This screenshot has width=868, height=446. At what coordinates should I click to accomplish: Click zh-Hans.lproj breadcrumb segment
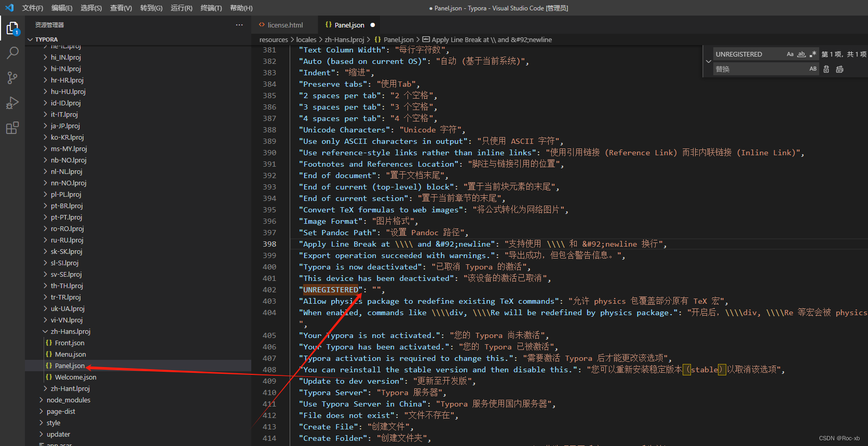344,39
